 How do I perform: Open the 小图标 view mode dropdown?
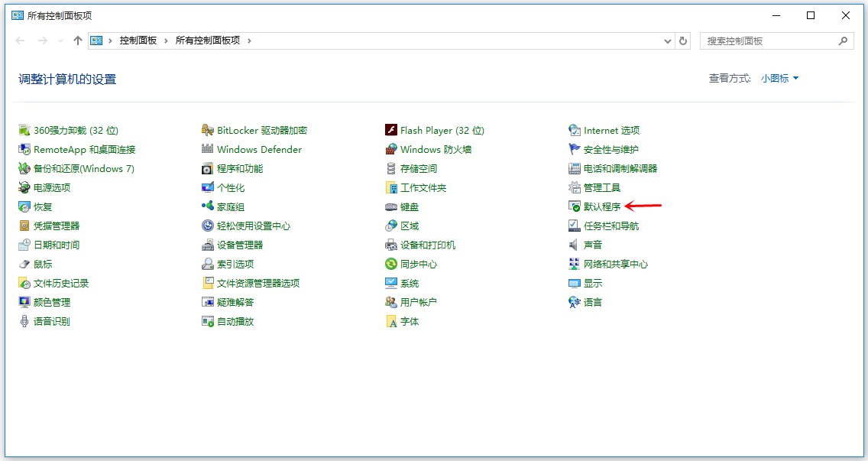[779, 77]
